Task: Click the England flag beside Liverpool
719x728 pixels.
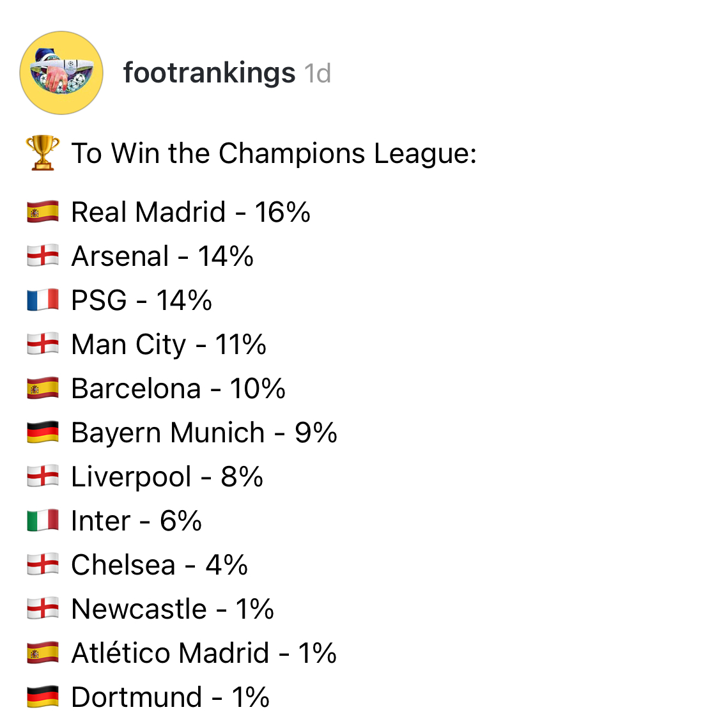Action: pyautogui.click(x=43, y=476)
